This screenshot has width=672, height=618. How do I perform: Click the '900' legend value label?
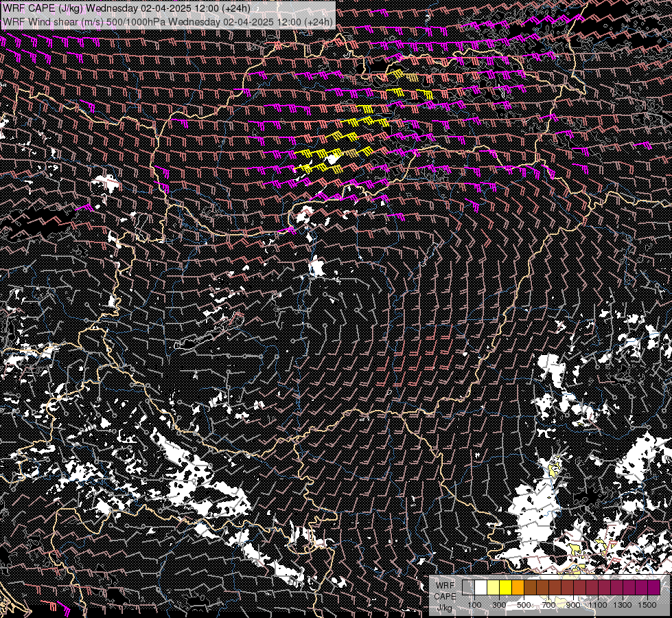[573, 605]
